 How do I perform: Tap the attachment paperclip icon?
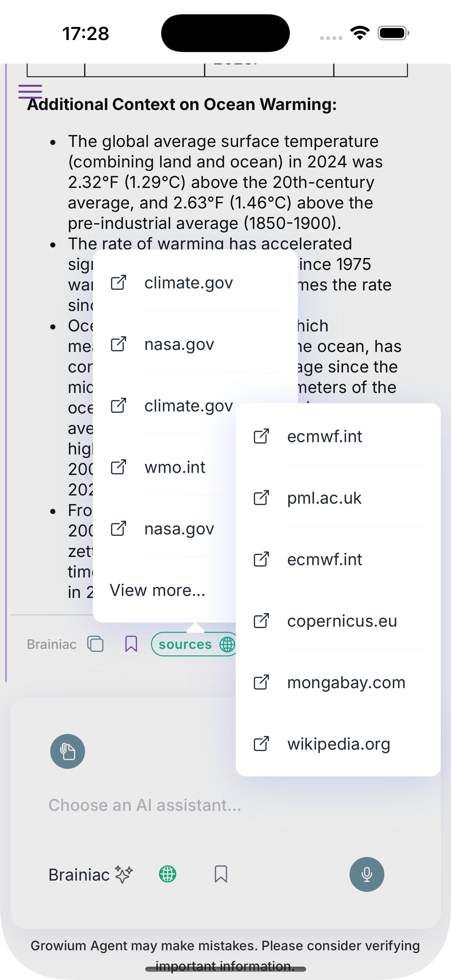[x=67, y=751]
